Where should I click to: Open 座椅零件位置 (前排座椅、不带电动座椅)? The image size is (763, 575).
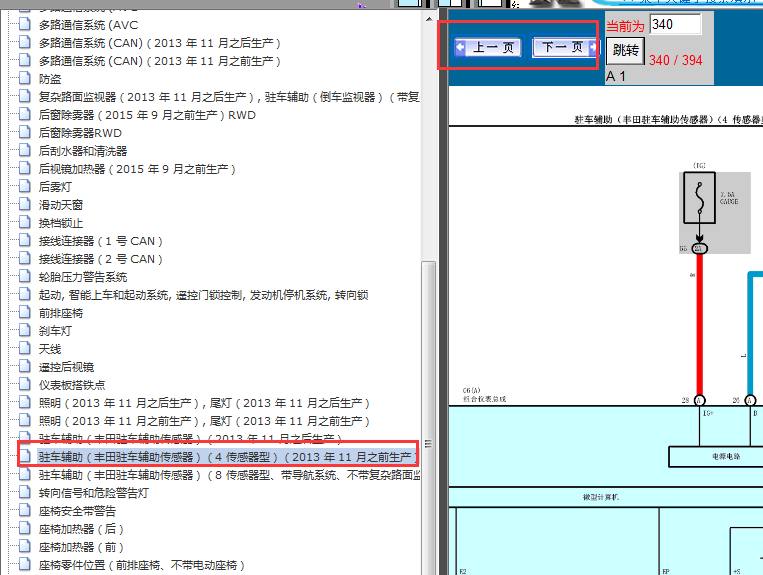[142, 565]
